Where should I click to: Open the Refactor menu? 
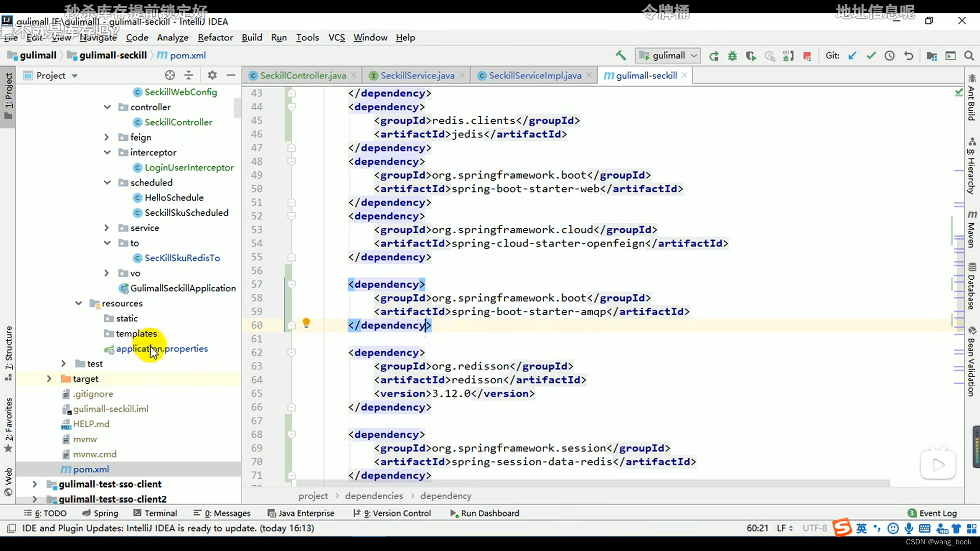click(215, 37)
